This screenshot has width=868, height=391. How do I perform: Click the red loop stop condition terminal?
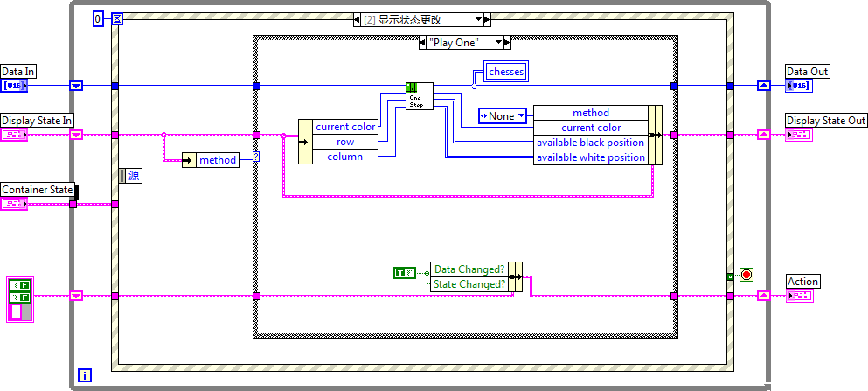746,275
